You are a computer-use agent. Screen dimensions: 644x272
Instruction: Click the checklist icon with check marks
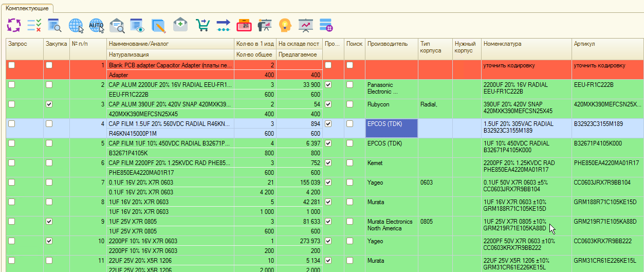pos(34,25)
